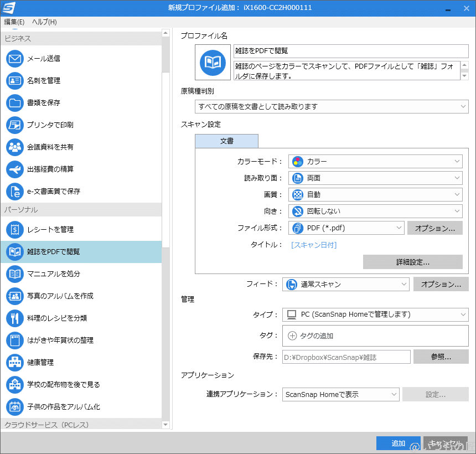The image size is (476, 454).
Task: Select the 健康管理 profile icon
Action: (x=14, y=363)
